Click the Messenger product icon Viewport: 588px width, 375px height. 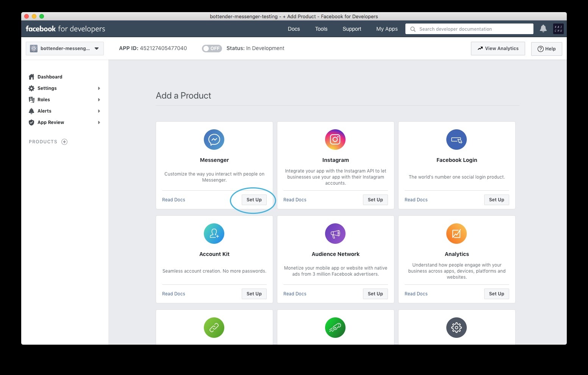tap(214, 140)
